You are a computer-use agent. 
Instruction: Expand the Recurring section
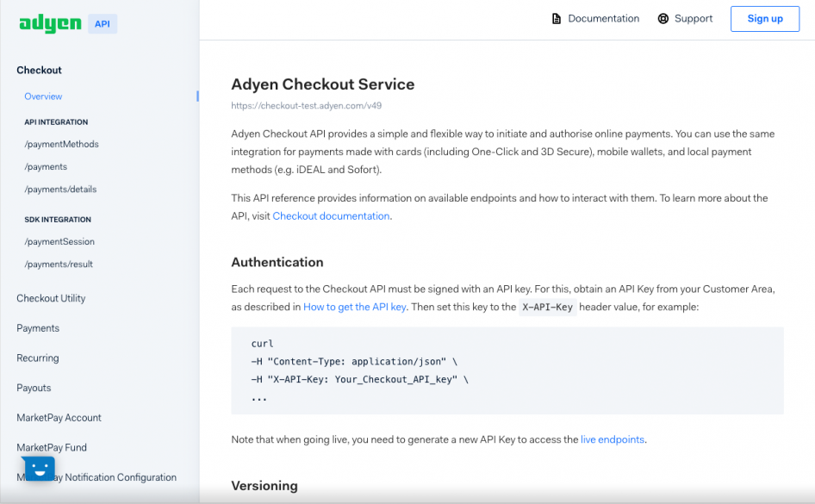pos(37,358)
